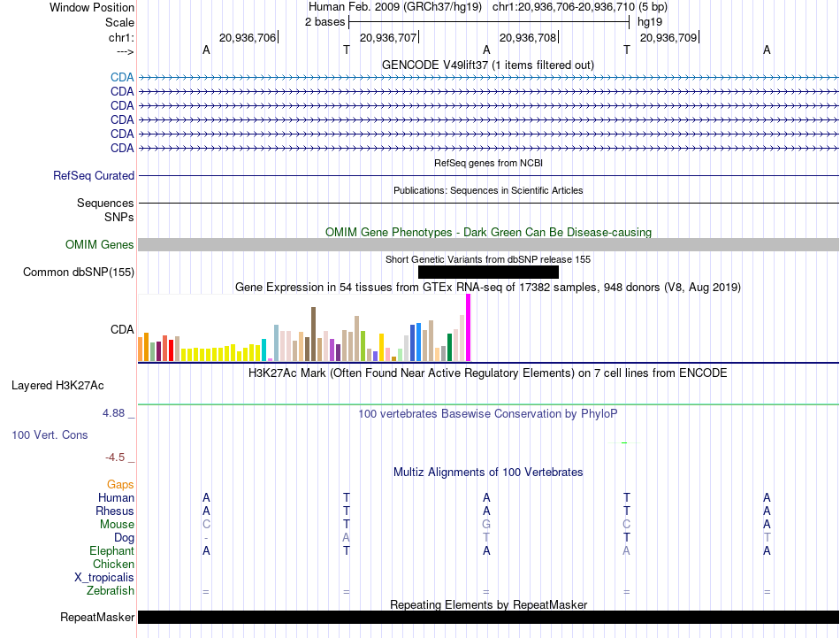Viewport: 840px width, 638px height.
Task: Click the Mouse row G base
Action: 486,524
